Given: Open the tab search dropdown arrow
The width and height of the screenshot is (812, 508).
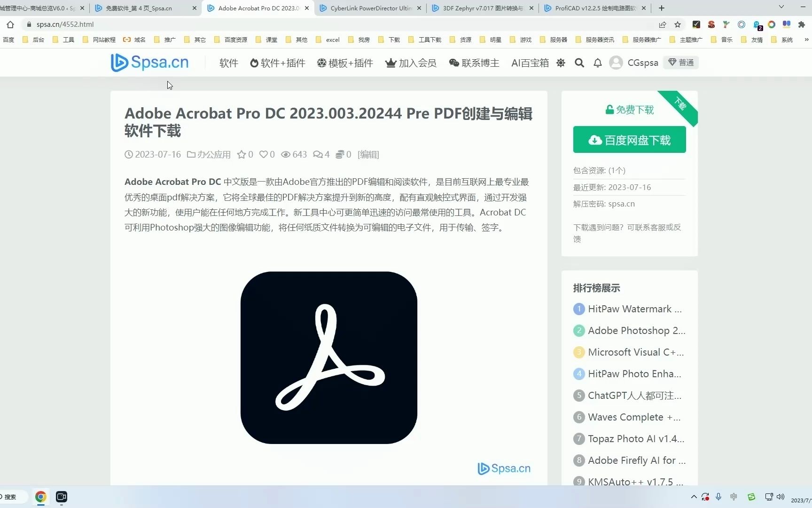Looking at the screenshot, I should 781,7.
